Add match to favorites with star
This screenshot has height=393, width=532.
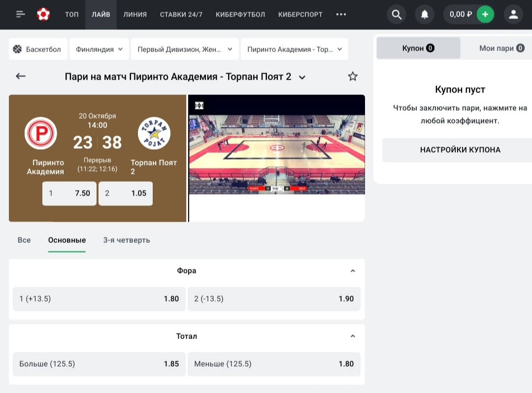click(353, 76)
